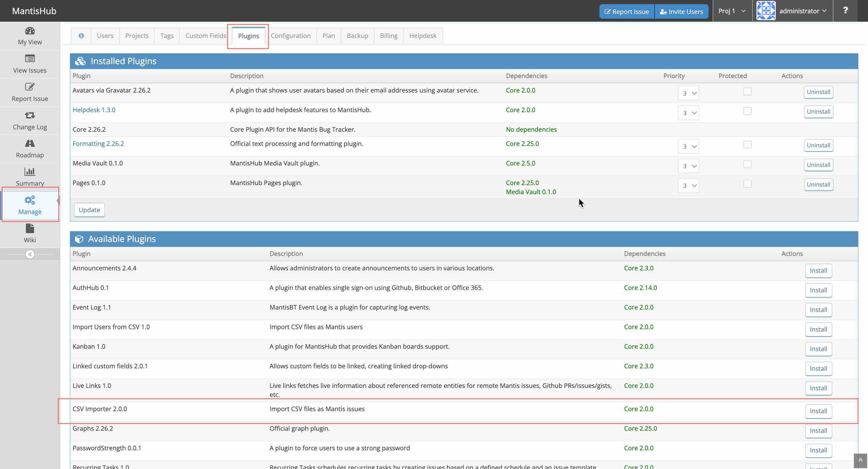Switch to the Users tab
Viewport: 868px width, 469px height.
pos(105,36)
